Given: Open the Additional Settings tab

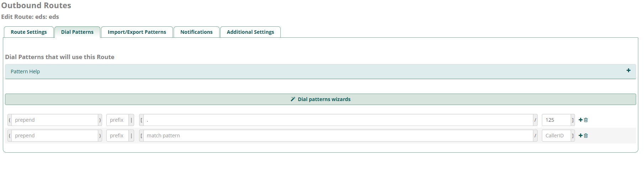Looking at the screenshot, I should pos(250,32).
